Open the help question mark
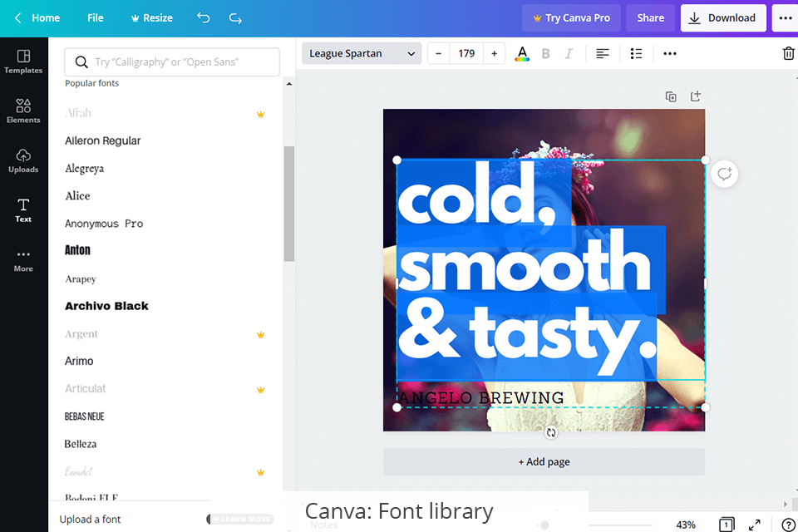 point(788,525)
